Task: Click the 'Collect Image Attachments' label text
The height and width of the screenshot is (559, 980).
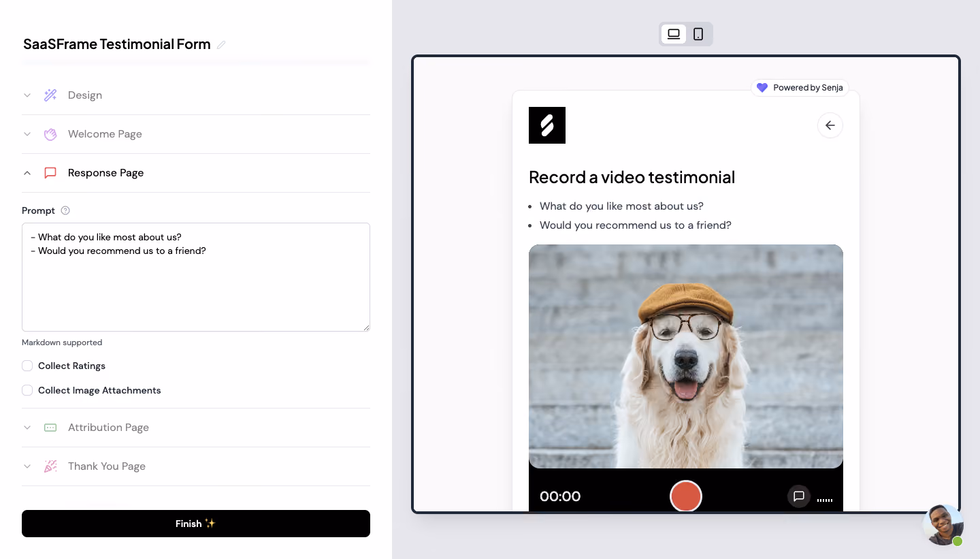Action: point(99,390)
